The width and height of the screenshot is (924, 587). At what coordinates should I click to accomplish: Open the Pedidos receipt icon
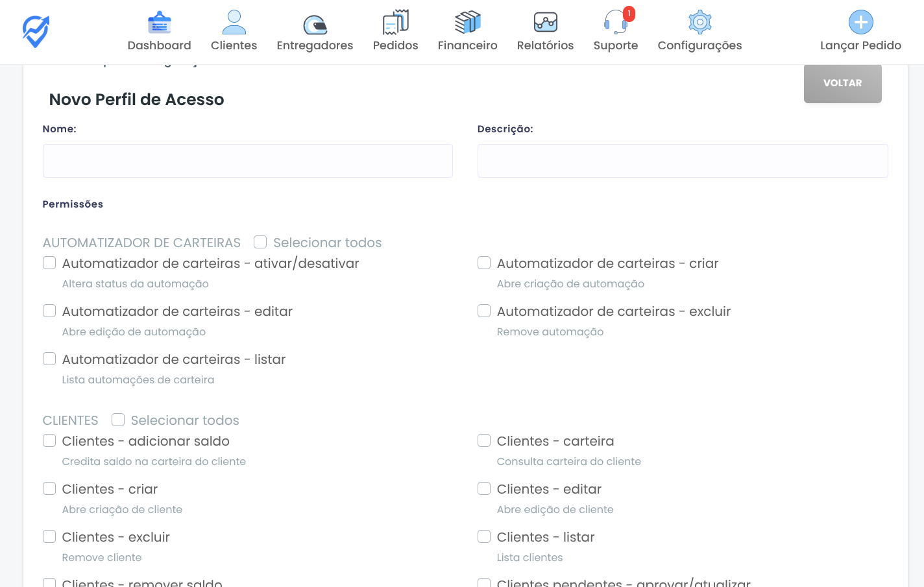tap(395, 23)
